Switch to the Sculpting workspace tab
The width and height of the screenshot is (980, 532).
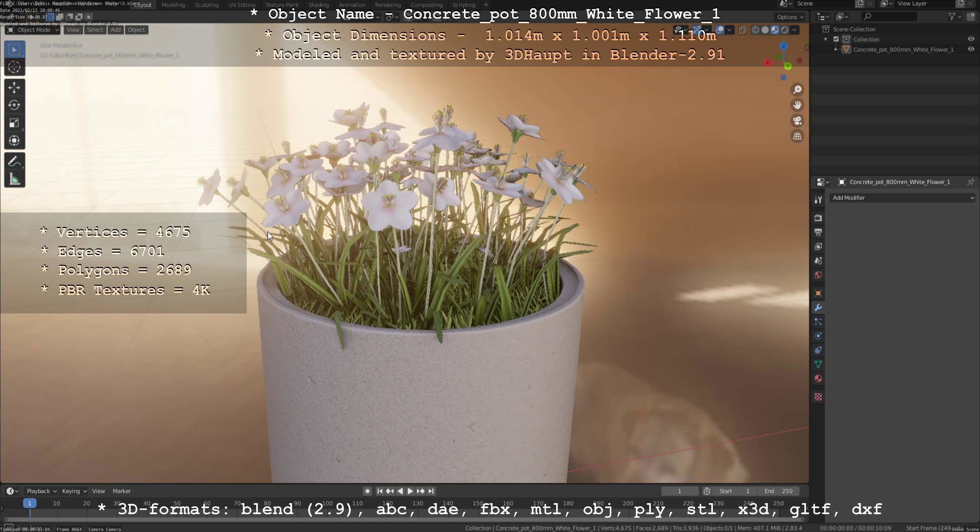point(206,5)
